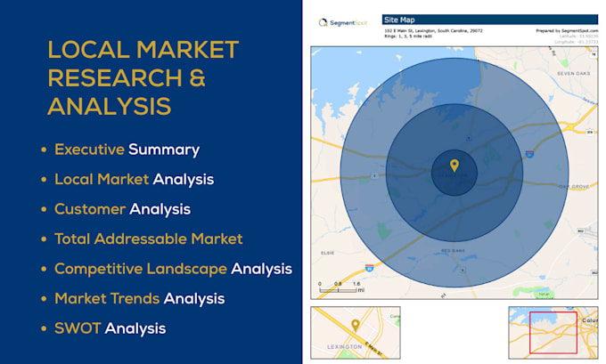Click the 'Rings: 1, 3, 5 mile radii' text
Viewport: 606px width, 364px height.
point(408,36)
